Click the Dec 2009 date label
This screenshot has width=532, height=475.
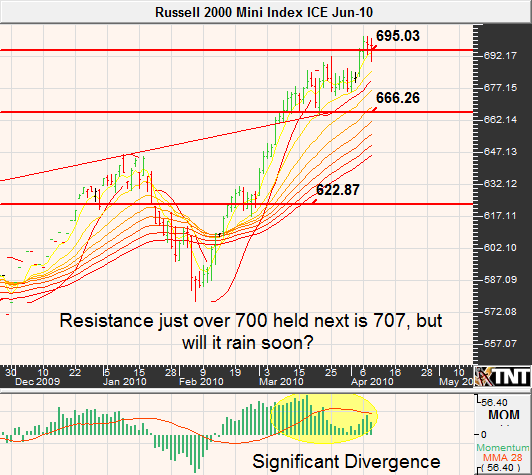click(x=37, y=382)
